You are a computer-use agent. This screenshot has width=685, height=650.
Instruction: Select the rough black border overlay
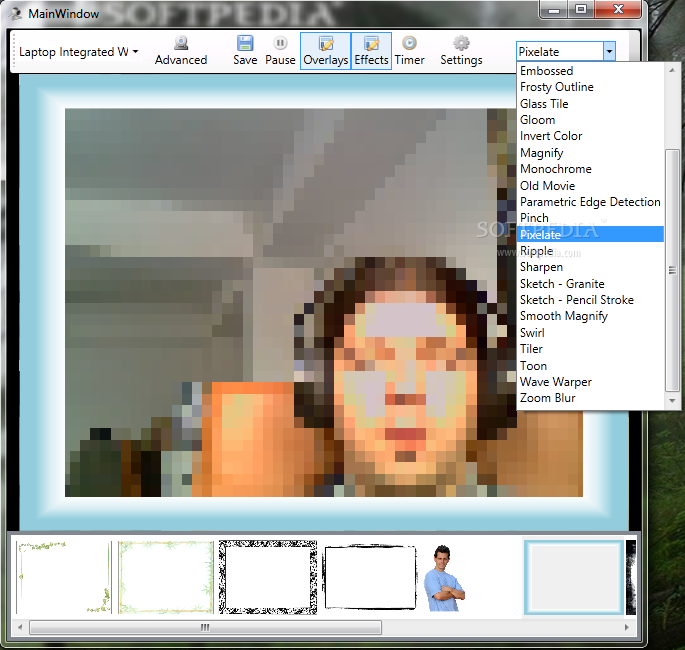coord(370,577)
